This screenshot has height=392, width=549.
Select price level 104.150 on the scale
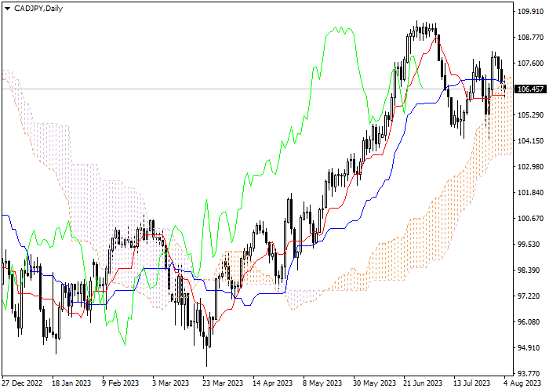click(x=530, y=141)
